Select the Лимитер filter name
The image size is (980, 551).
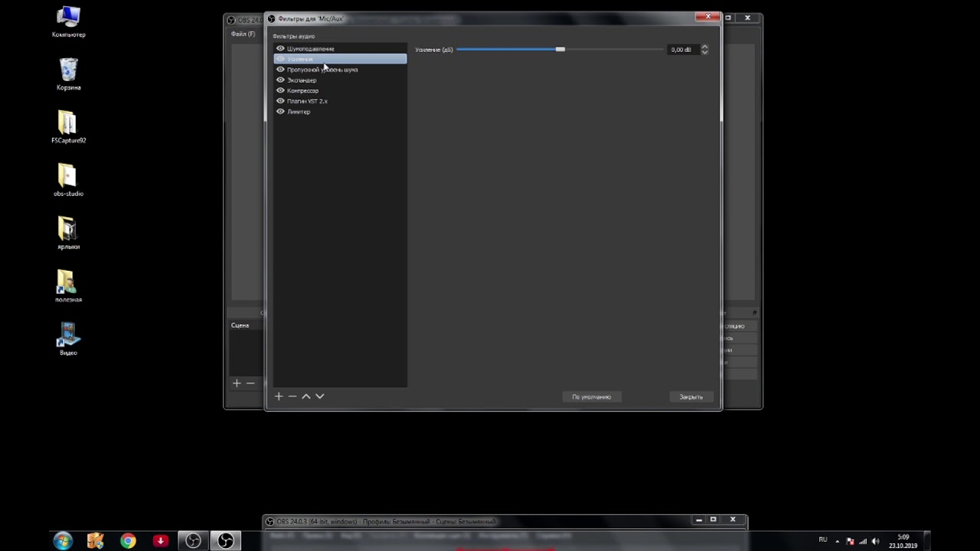(x=299, y=112)
